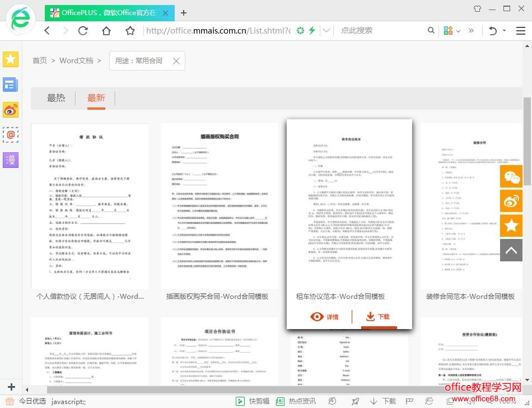This screenshot has height=408, width=532.
Task: Click the browser e logo
Action: [x=21, y=20]
